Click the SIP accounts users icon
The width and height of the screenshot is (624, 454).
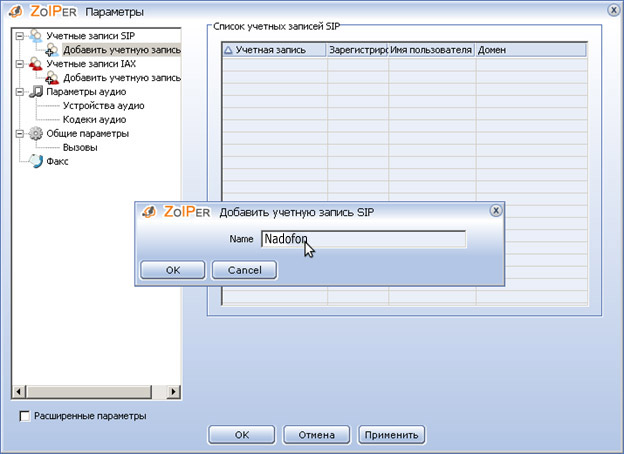click(x=35, y=36)
